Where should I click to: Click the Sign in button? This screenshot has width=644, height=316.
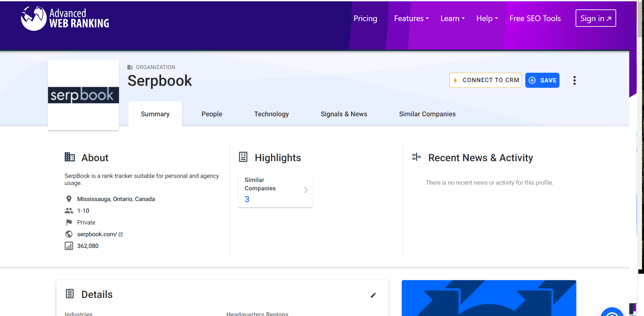595,18
